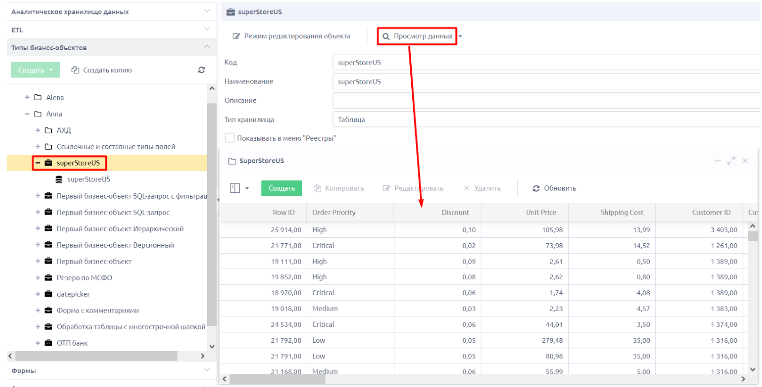
Task: Click the green Создать button in left panel
Action: click(35, 70)
